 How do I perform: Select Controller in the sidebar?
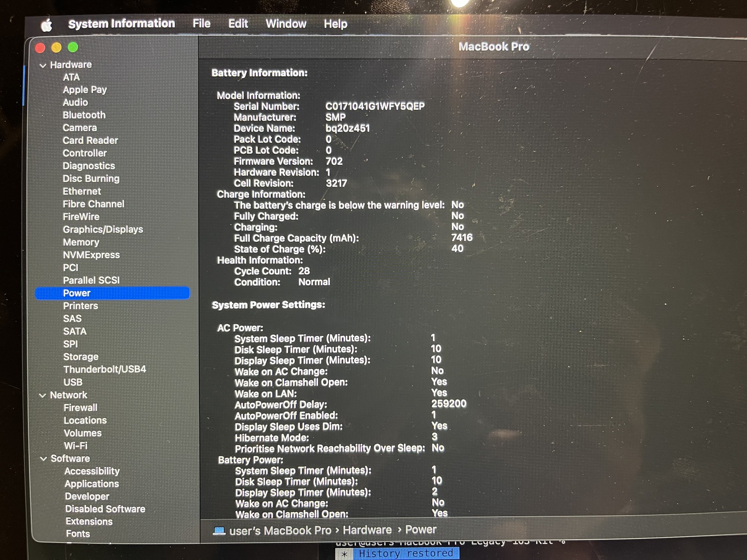(x=85, y=153)
